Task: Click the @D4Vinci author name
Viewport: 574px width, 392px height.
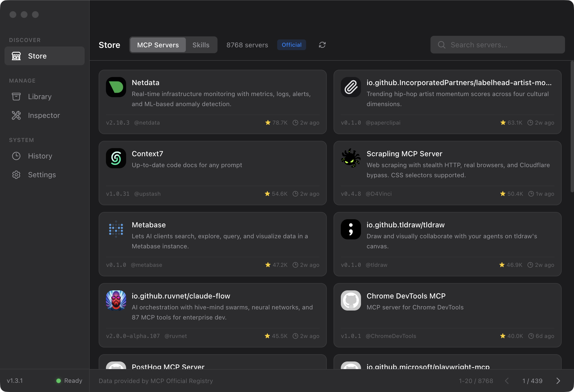Action: tap(379, 194)
